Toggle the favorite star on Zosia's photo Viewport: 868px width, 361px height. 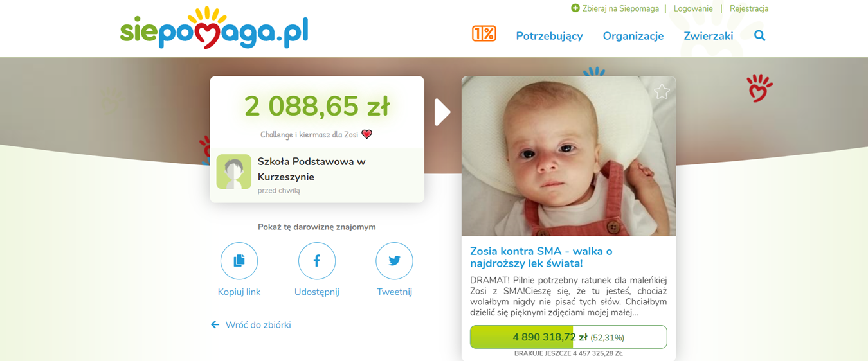(x=662, y=92)
